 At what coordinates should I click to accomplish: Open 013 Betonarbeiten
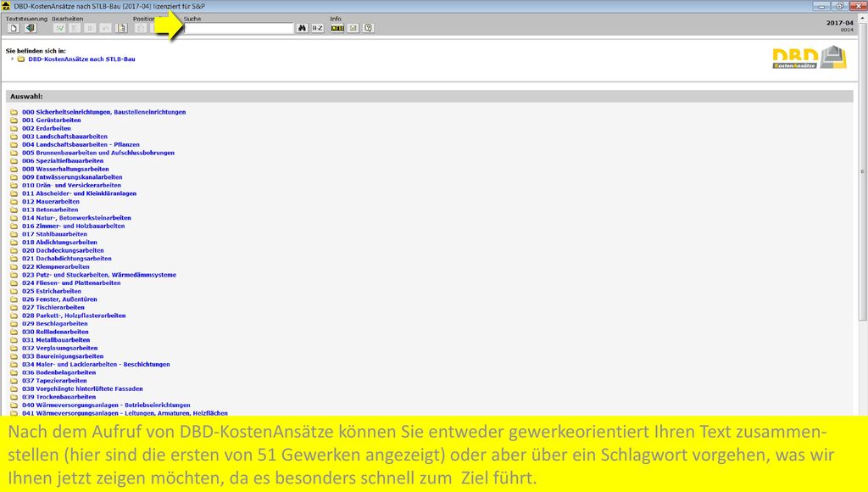pyautogui.click(x=50, y=210)
